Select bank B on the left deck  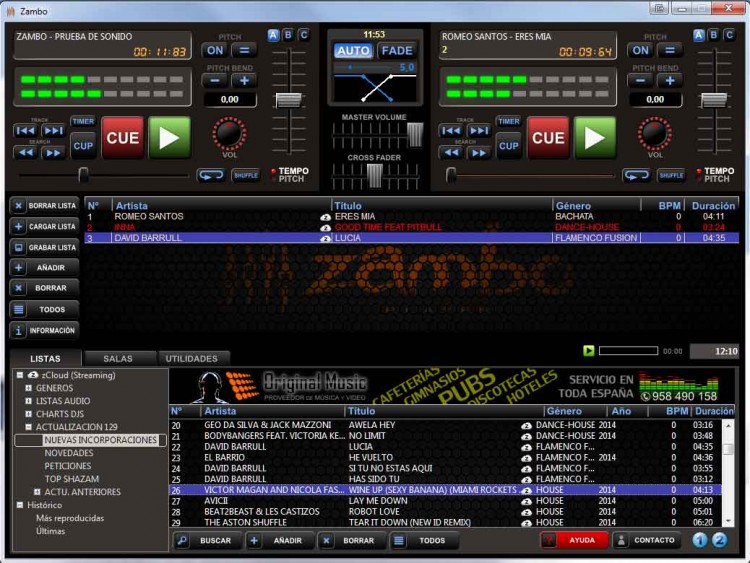(x=288, y=35)
